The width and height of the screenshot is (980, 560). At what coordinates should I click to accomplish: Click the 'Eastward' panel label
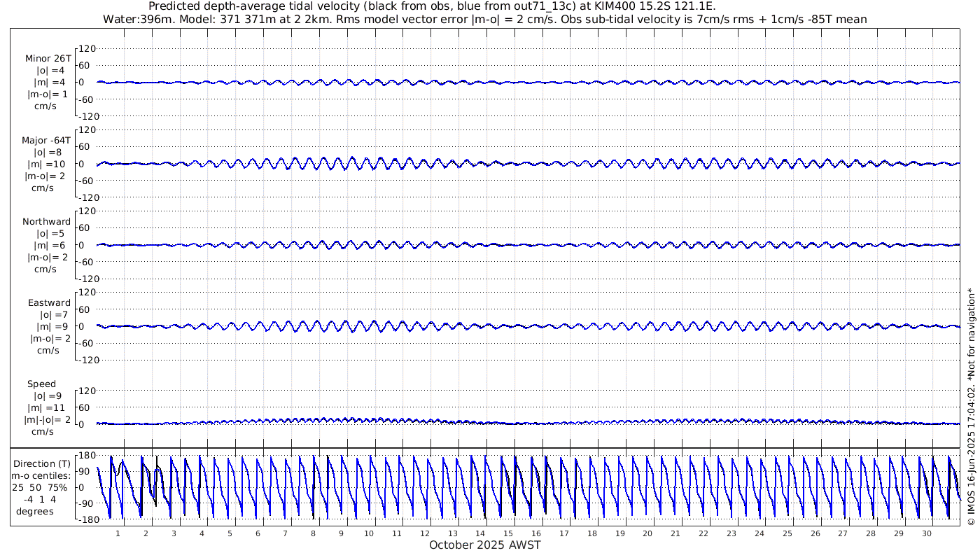49,303
